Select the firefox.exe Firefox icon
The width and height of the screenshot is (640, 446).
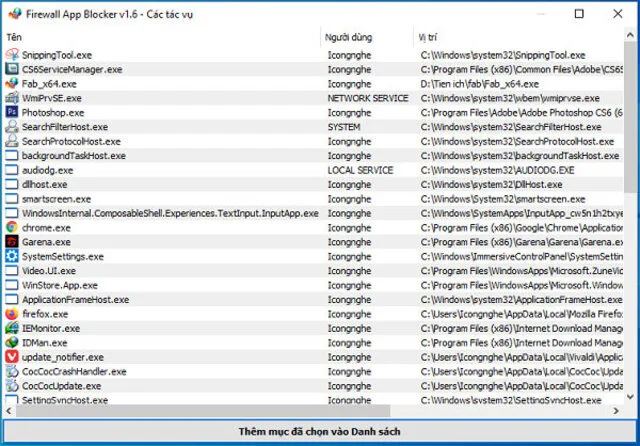pos(12,314)
